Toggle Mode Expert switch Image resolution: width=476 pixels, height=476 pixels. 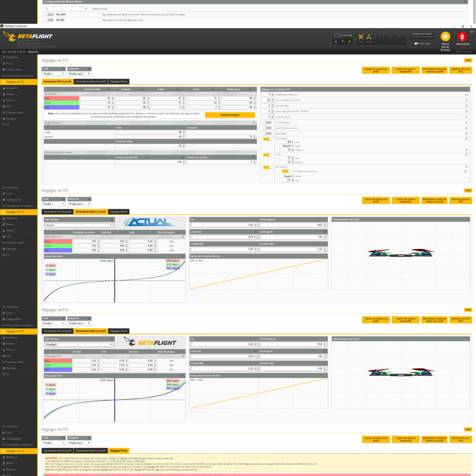[416, 43]
